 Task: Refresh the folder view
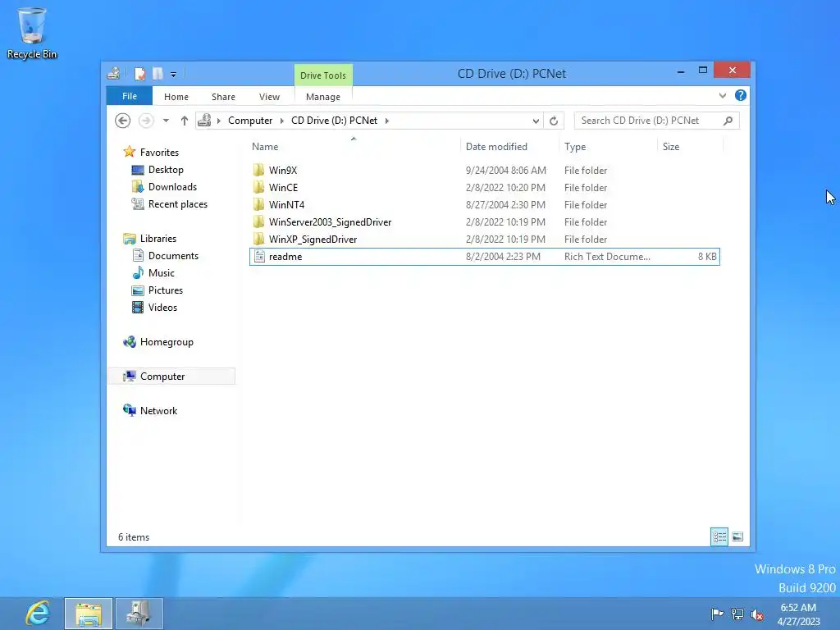pyautogui.click(x=554, y=121)
